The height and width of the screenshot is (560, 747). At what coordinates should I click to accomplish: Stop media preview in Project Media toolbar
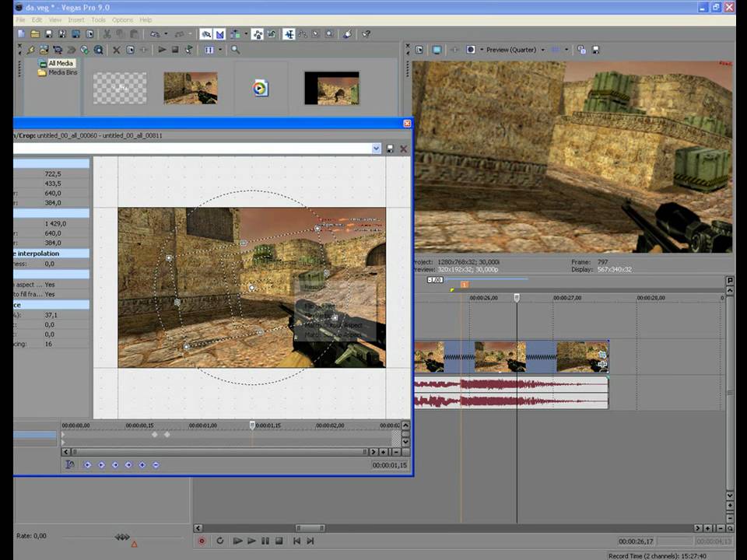[x=175, y=50]
